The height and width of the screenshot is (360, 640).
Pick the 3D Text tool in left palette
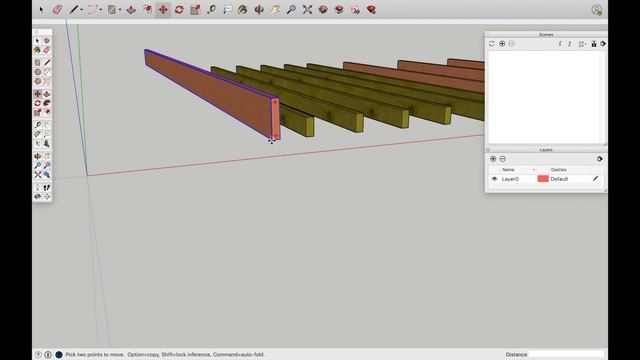[47, 144]
